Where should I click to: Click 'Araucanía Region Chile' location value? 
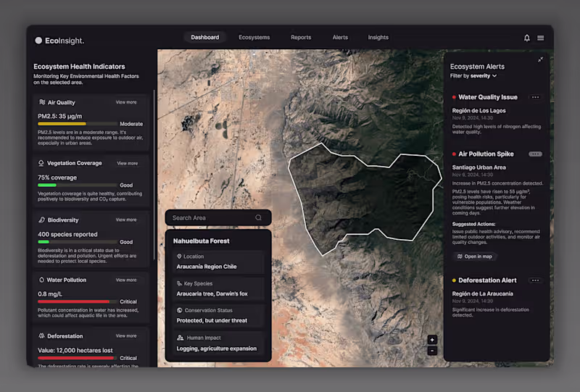point(207,267)
